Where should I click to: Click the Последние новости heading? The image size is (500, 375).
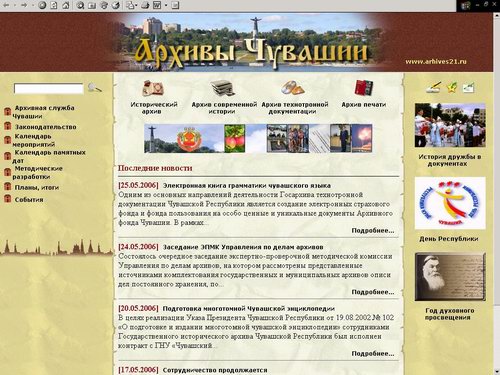click(x=155, y=168)
